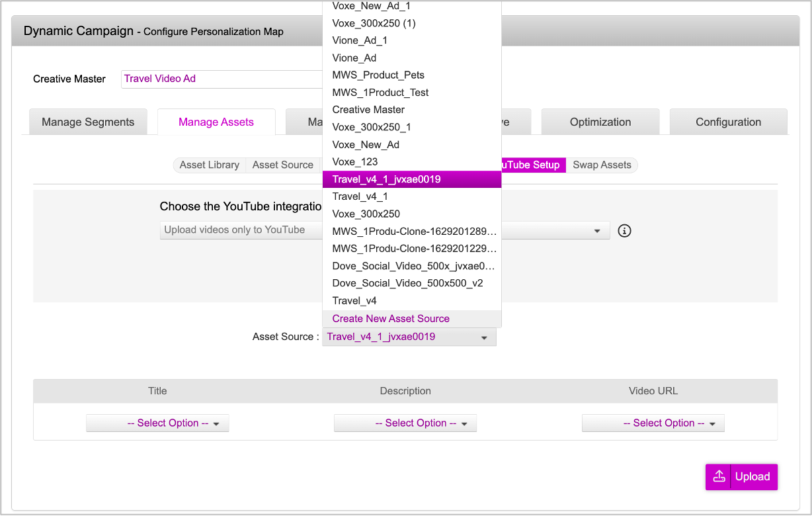
Task: Select the Manage Assets tab
Action: [x=216, y=122]
